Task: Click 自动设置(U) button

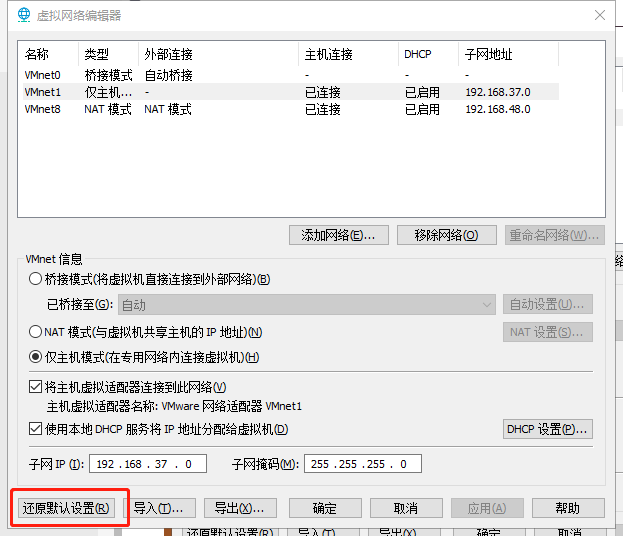Action: (x=548, y=304)
